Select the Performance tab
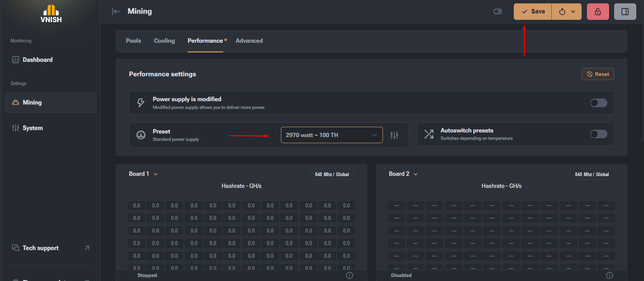Screen dimensions: 644x281 pyautogui.click(x=205, y=41)
